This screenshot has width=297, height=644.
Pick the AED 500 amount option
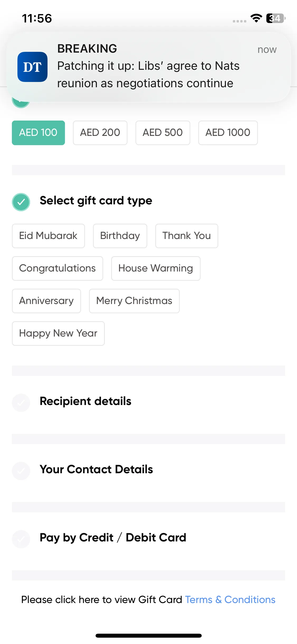[x=163, y=133]
